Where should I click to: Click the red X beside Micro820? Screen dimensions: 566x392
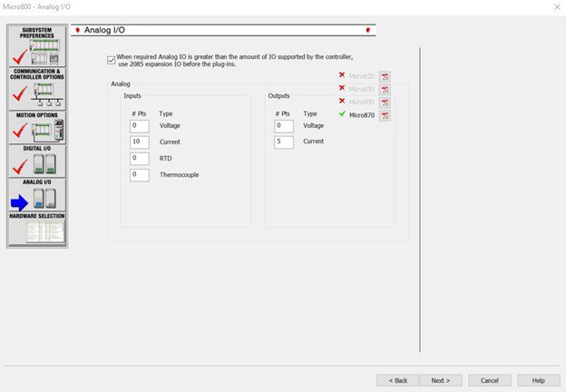[x=342, y=74]
